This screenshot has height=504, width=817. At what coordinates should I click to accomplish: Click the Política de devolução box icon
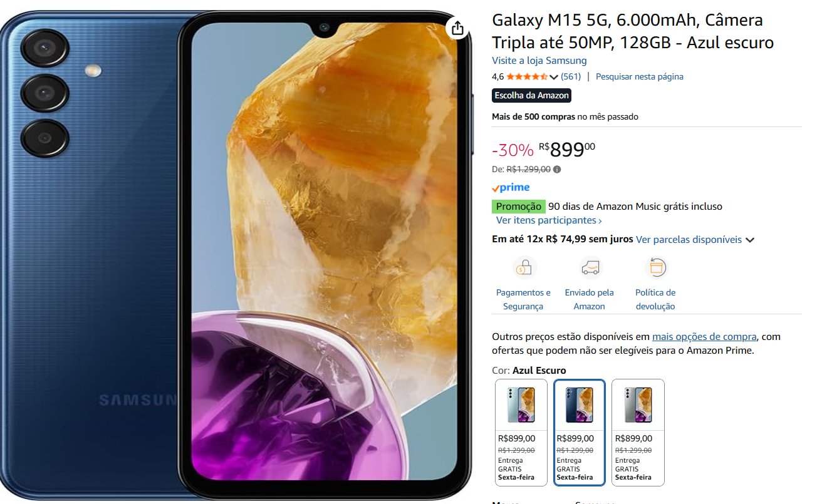click(x=655, y=268)
